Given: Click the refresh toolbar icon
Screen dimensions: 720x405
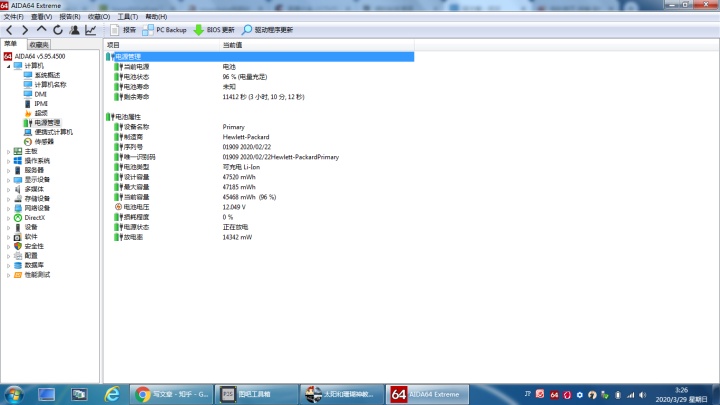Looking at the screenshot, I should click(x=58, y=30).
